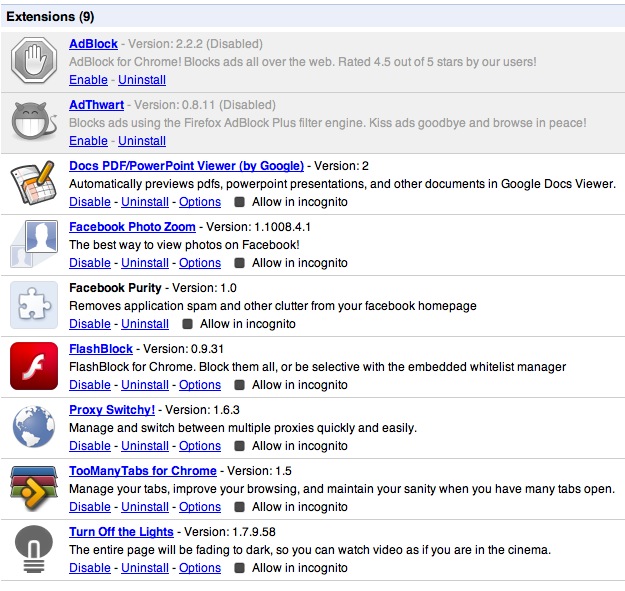Click the Proxy Switchy globe icon
Viewport: 625px width, 591px height.
coord(33,428)
